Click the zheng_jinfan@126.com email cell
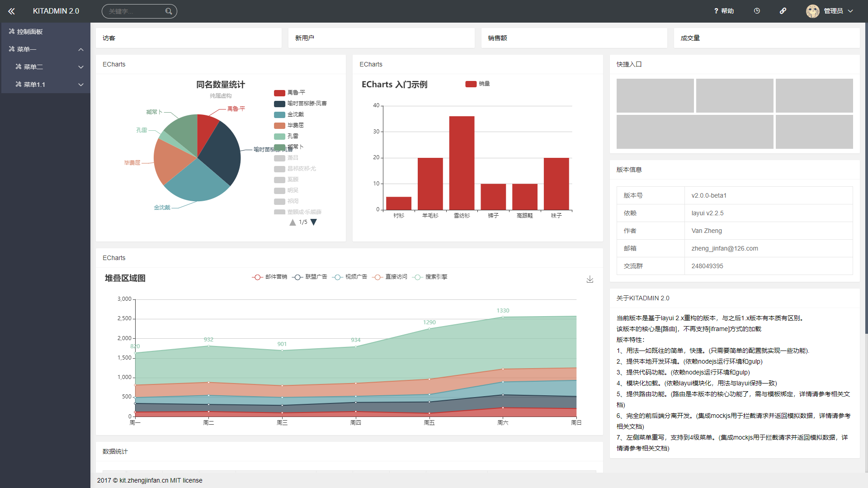The width and height of the screenshot is (868, 488). 769,248
